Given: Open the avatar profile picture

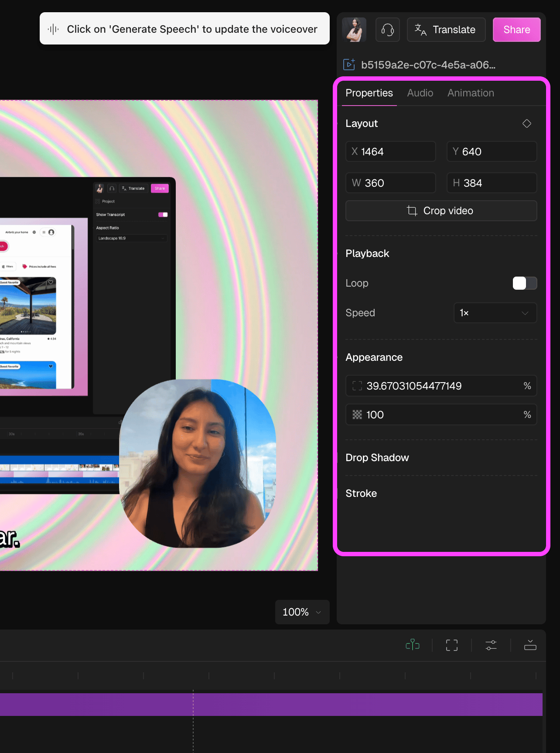Looking at the screenshot, I should (x=354, y=30).
